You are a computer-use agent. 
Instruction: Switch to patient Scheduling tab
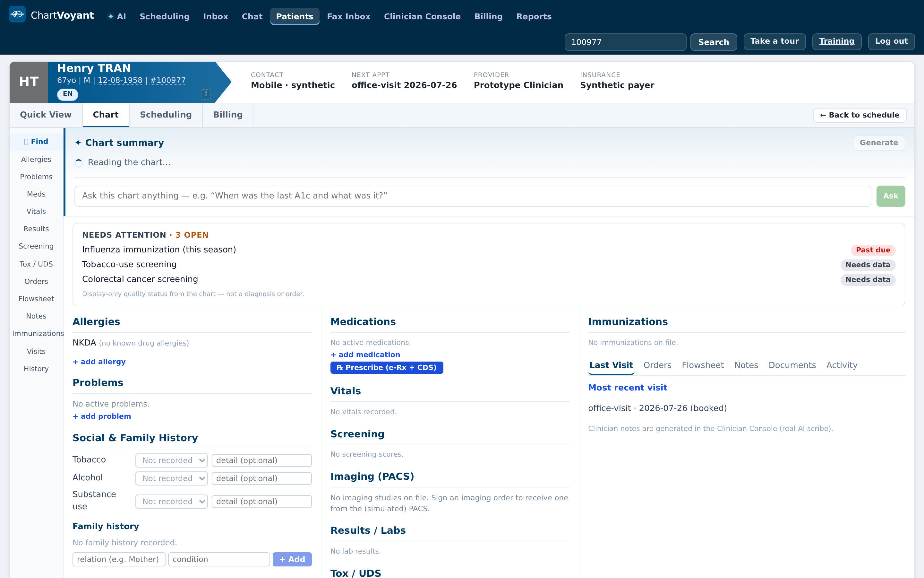pos(166,115)
